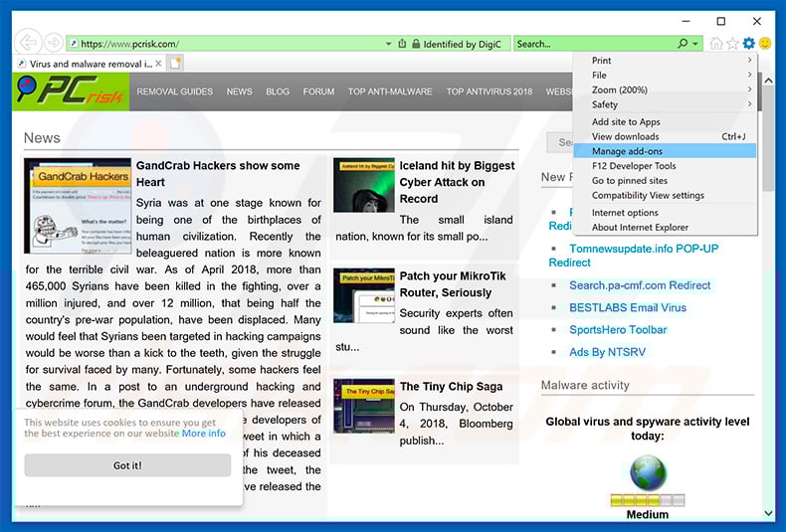Viewport: 786px width, 532px height.
Task: Open BLOG nav item
Action: 278,91
